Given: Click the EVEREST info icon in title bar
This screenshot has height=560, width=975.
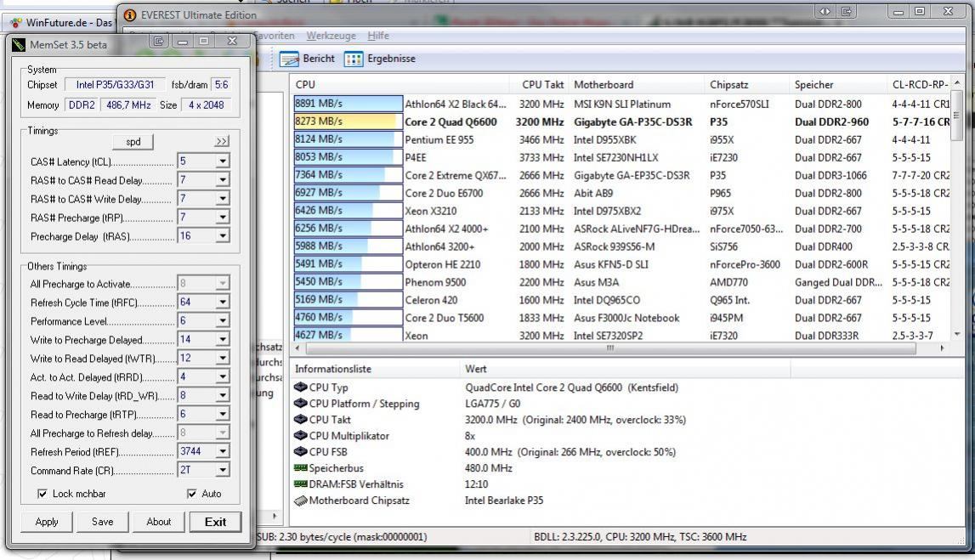Looking at the screenshot, I should (130, 15).
